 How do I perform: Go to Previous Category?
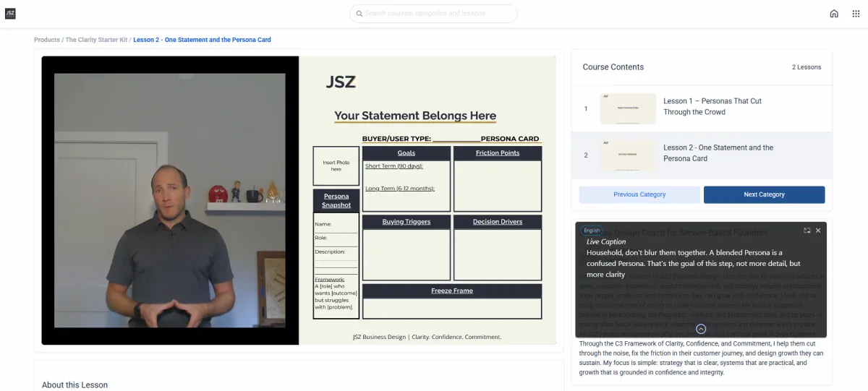(639, 194)
